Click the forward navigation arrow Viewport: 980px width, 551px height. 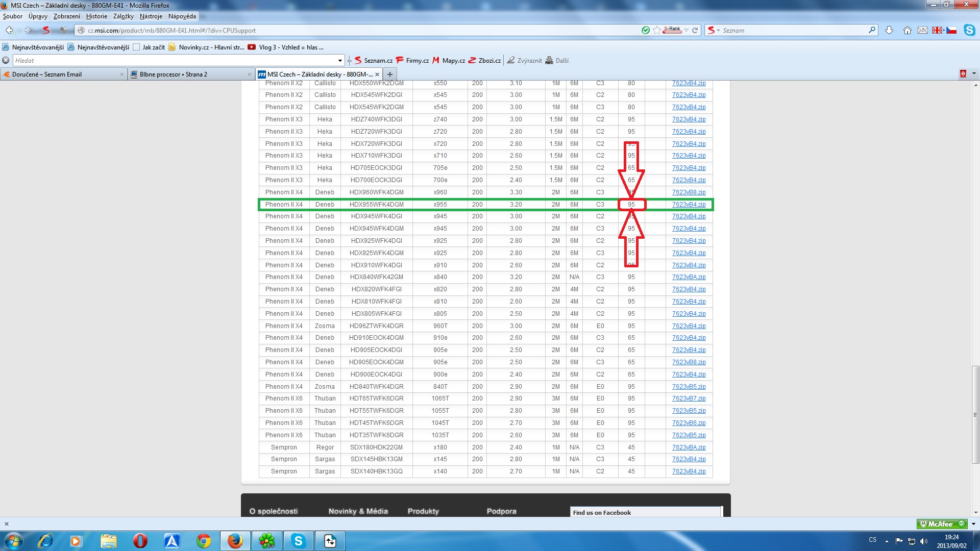(x=28, y=30)
